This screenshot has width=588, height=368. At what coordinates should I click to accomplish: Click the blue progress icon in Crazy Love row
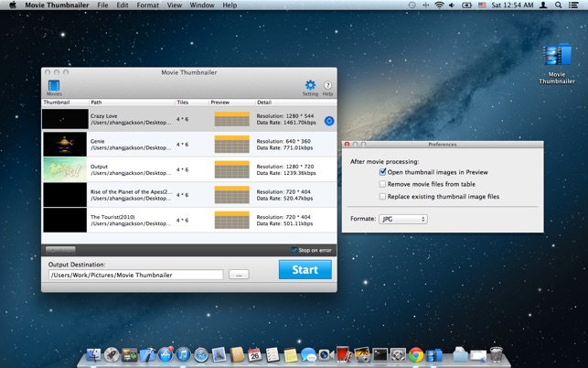click(329, 121)
